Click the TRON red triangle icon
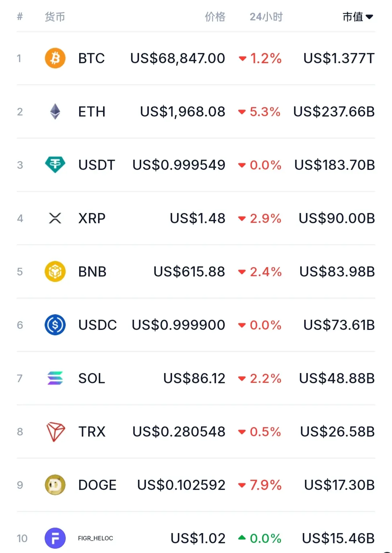The height and width of the screenshot is (553, 392). pyautogui.click(x=56, y=432)
